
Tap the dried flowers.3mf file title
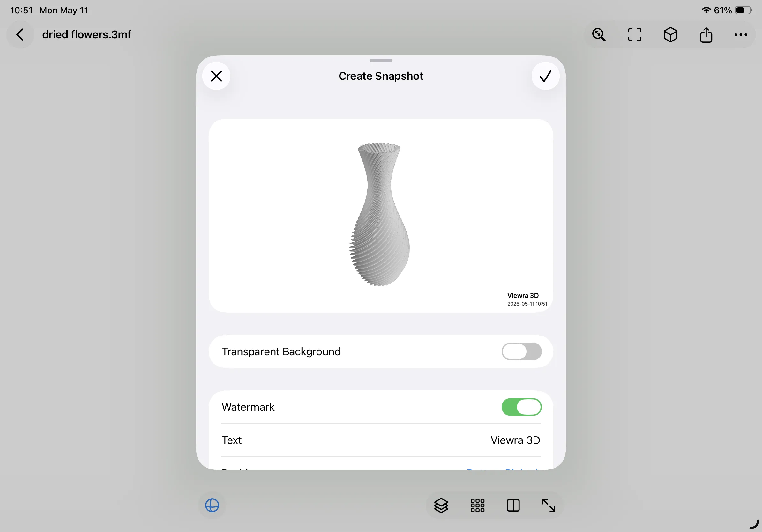coord(86,34)
